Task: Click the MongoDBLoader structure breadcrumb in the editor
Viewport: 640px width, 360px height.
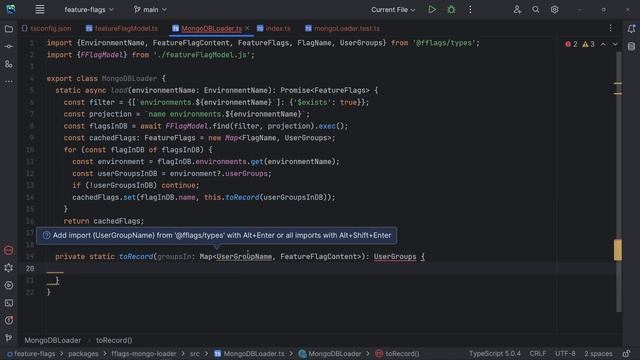Action: click(x=53, y=340)
